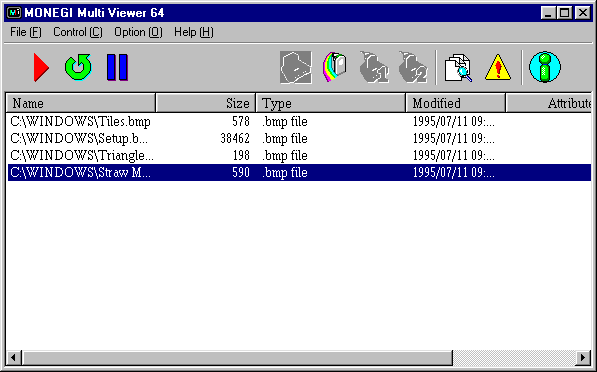Click the horizontal scrollbar thumb

pos(237,358)
